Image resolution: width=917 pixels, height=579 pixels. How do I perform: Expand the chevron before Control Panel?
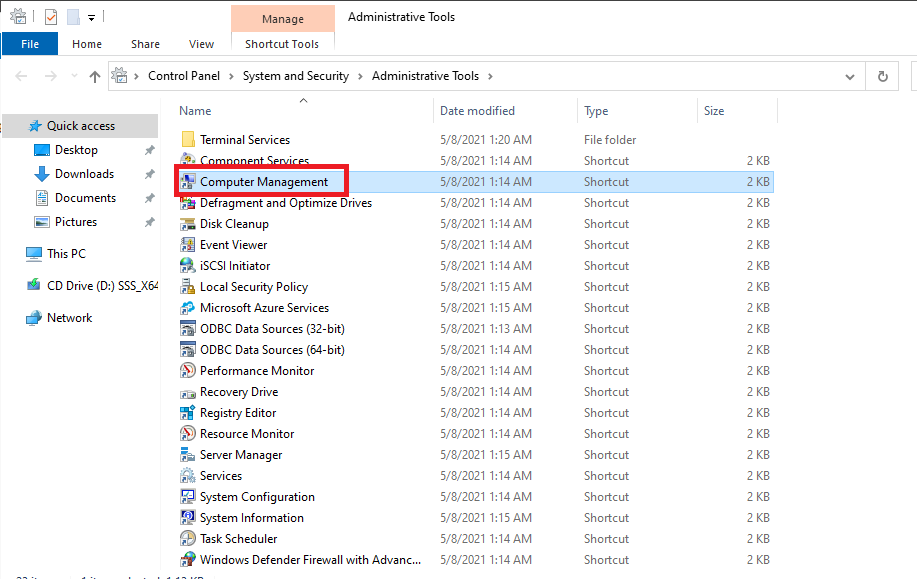coord(136,76)
